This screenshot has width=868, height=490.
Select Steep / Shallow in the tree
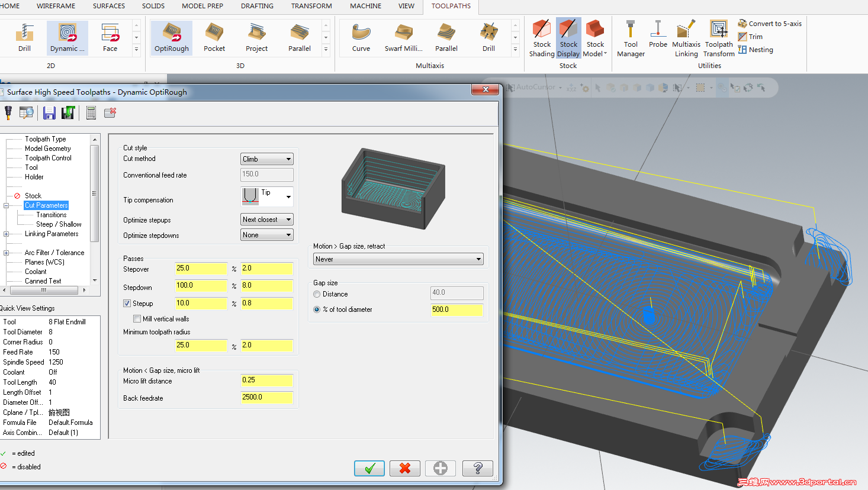pyautogui.click(x=59, y=224)
